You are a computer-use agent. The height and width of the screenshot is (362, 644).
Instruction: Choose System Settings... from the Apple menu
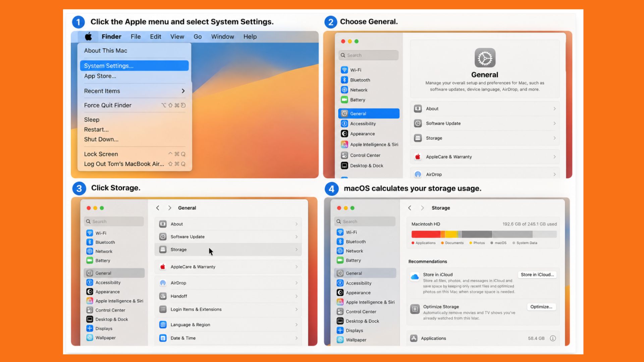click(x=134, y=66)
